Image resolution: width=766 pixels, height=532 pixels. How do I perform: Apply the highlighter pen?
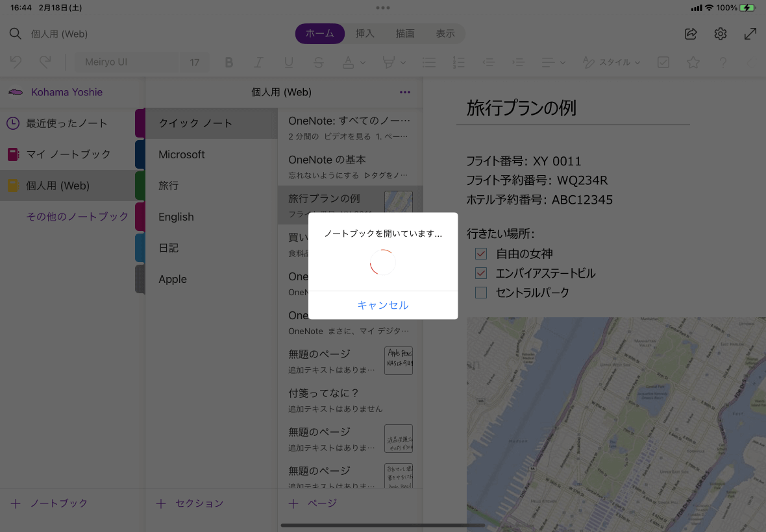[388, 62]
